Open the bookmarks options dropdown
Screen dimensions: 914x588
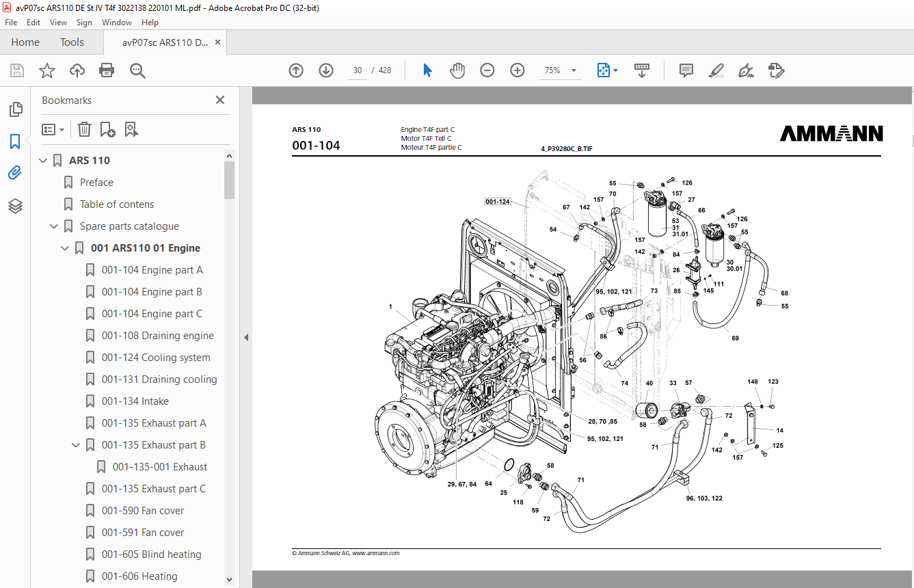pyautogui.click(x=53, y=129)
